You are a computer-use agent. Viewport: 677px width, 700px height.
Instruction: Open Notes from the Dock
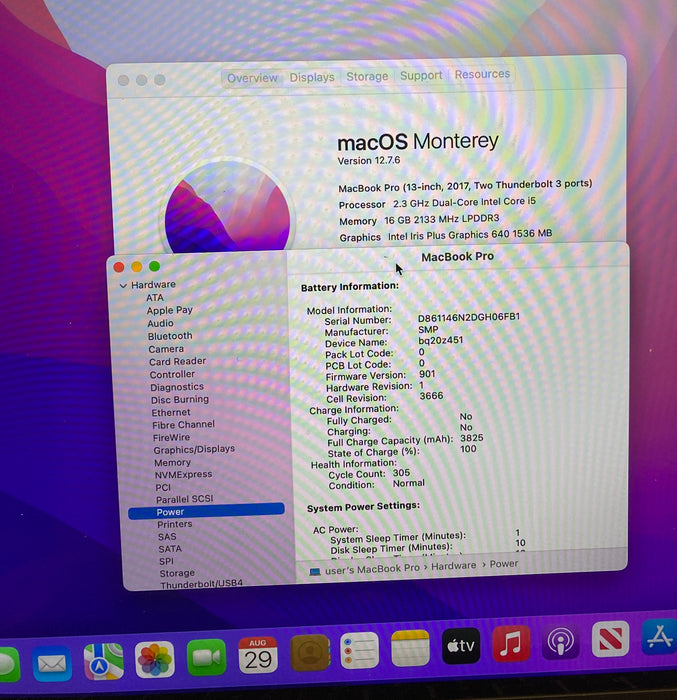[410, 648]
